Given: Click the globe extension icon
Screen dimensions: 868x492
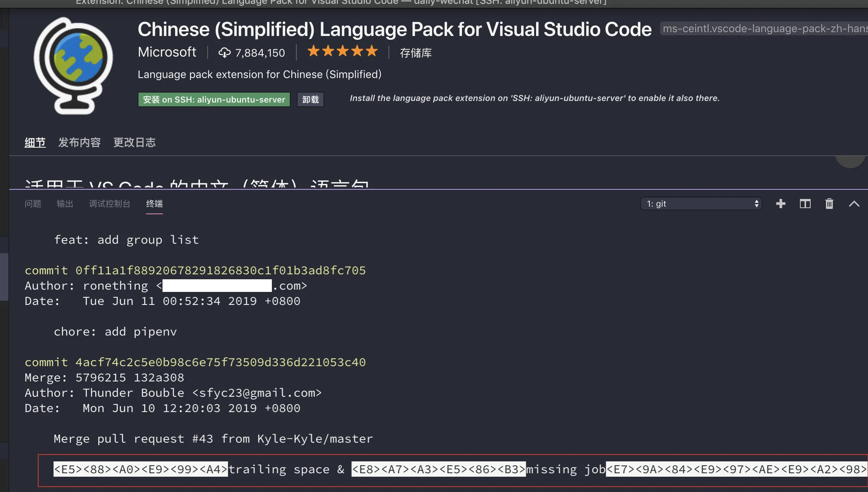Looking at the screenshot, I should (x=73, y=66).
